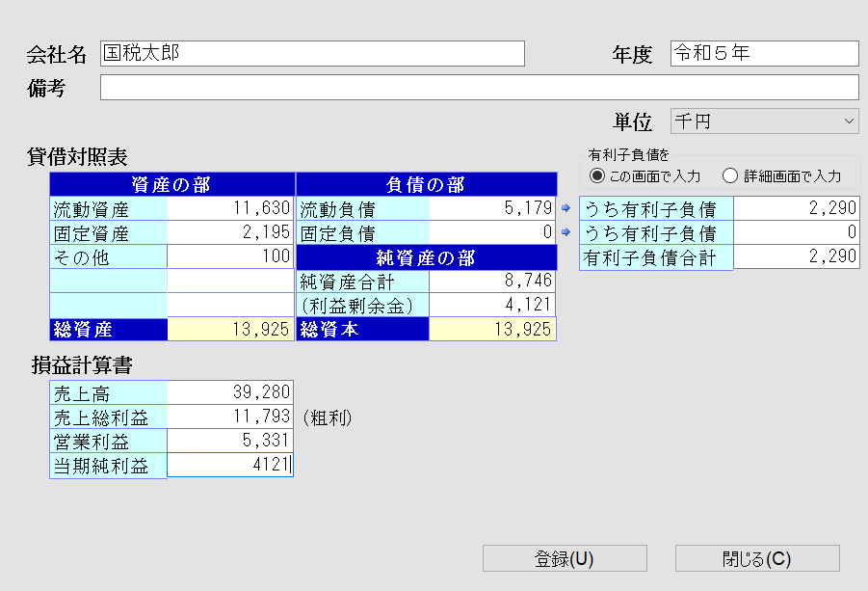The width and height of the screenshot is (868, 591).
Task: Select the 流動負債 value 5,179
Action: [491, 207]
